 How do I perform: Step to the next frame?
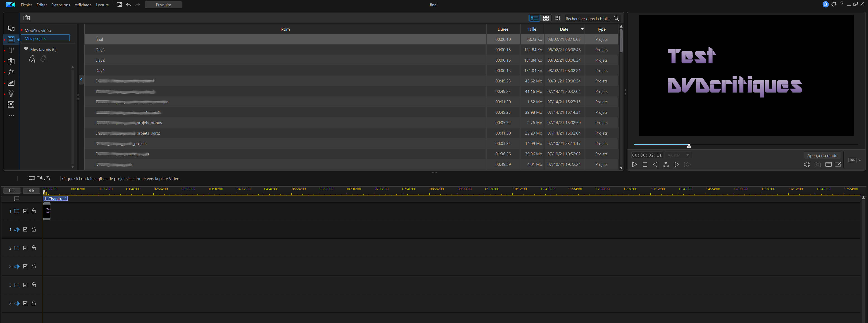[676, 164]
